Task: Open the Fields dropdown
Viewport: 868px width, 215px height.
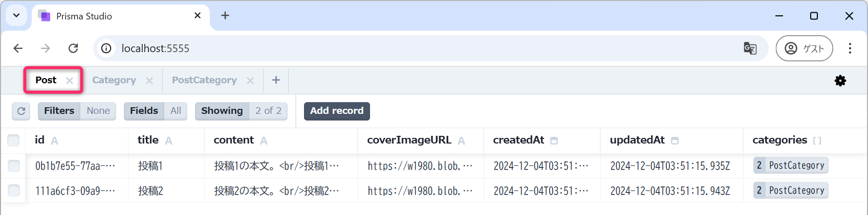Action: 156,111
